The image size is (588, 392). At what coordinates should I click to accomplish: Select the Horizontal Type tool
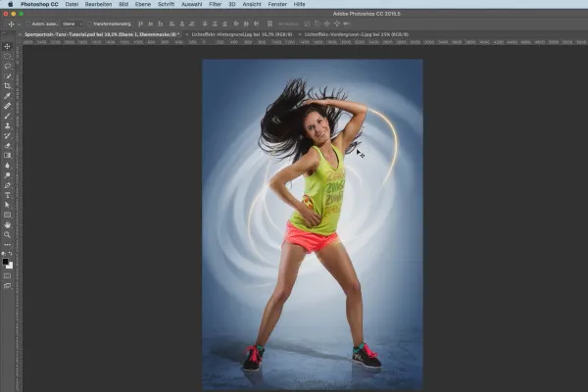coord(7,195)
